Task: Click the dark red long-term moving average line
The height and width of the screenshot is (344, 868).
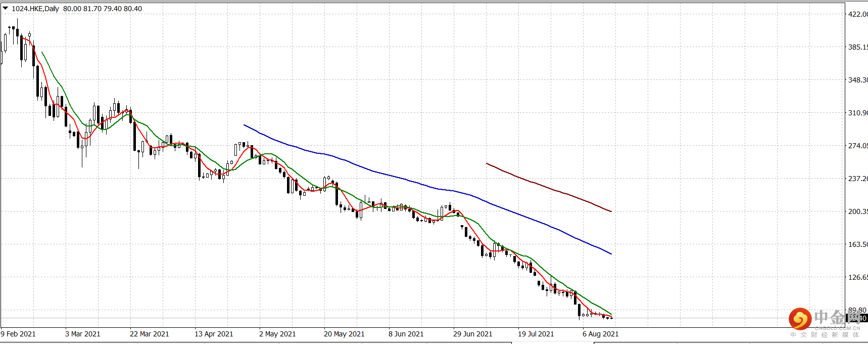Action: click(549, 188)
